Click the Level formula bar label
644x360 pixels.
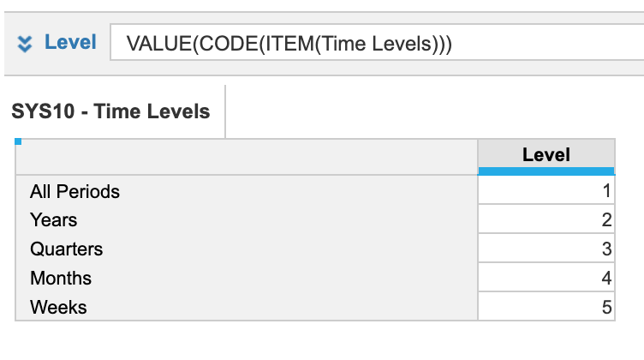70,42
